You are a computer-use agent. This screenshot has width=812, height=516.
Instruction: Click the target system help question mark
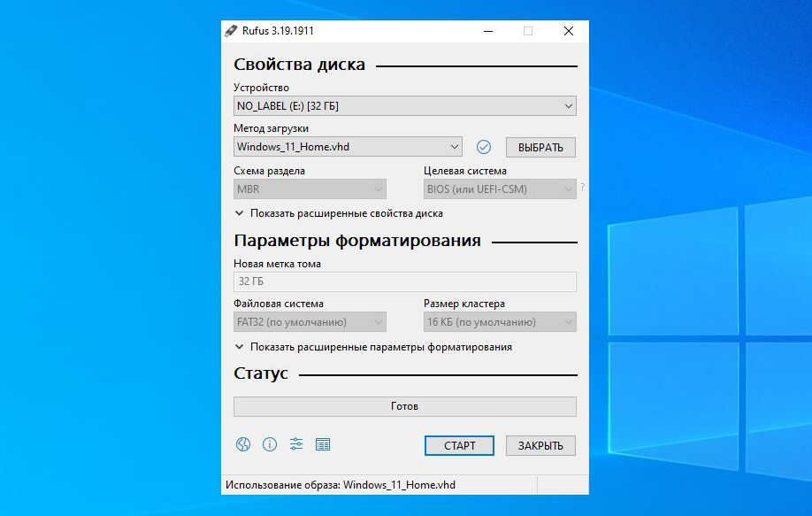click(583, 188)
